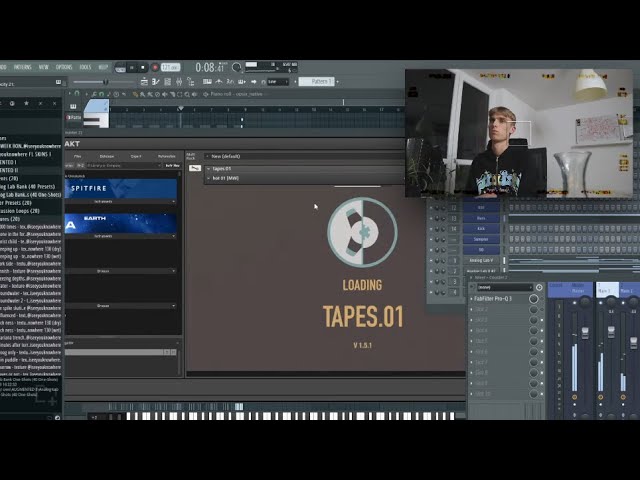Click the Analog Lab V channel button

tap(481, 260)
